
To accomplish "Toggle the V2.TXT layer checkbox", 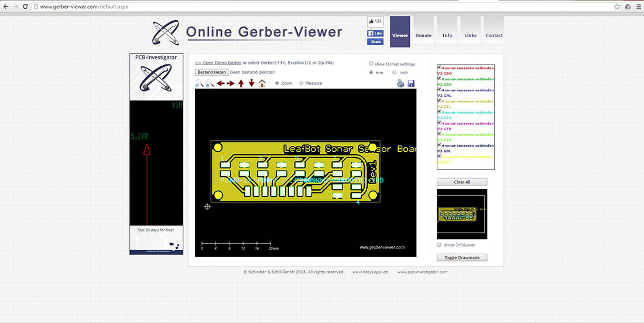I will 439,156.
